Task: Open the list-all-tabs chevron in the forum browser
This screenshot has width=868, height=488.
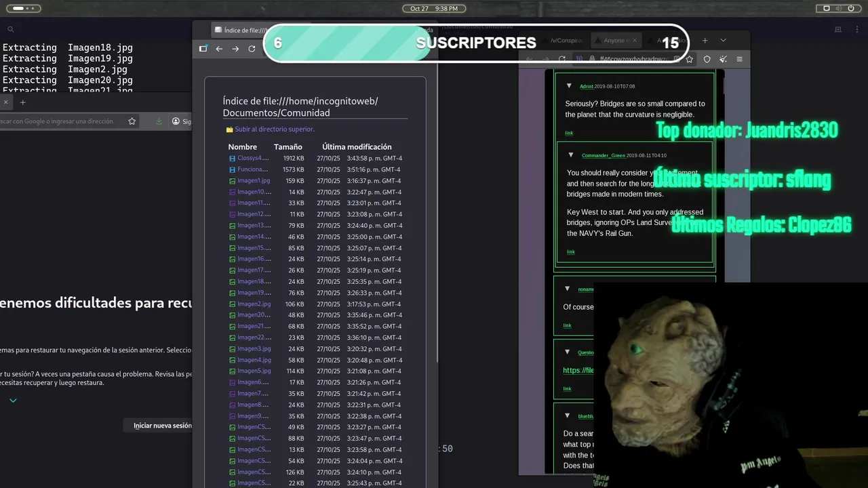Action: 723,41
